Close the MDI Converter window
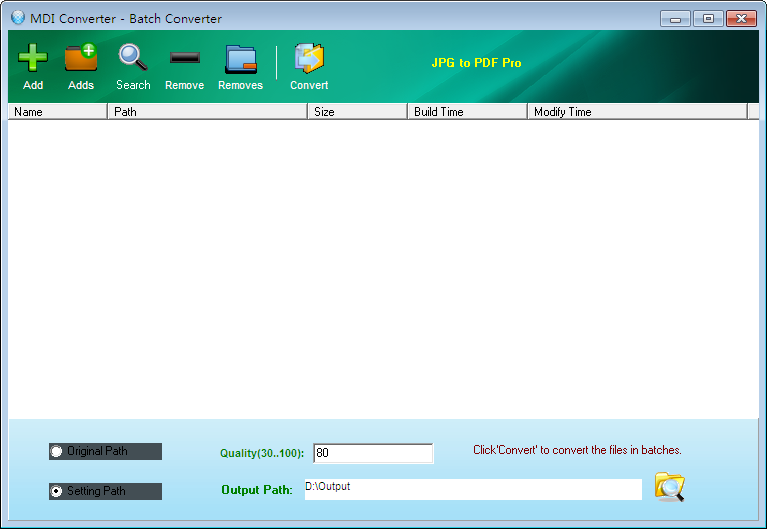The width and height of the screenshot is (767, 529). pyautogui.click(x=742, y=19)
